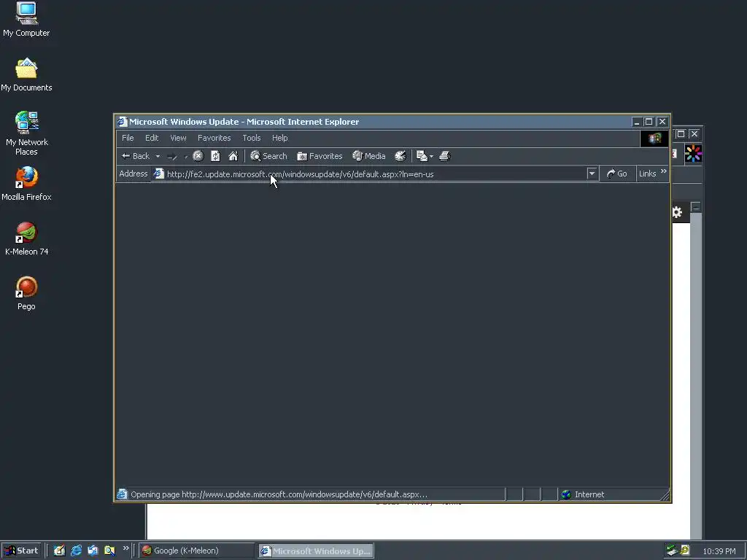747x560 pixels.
Task: Click the 10:39 PM clock
Action: 719,551
